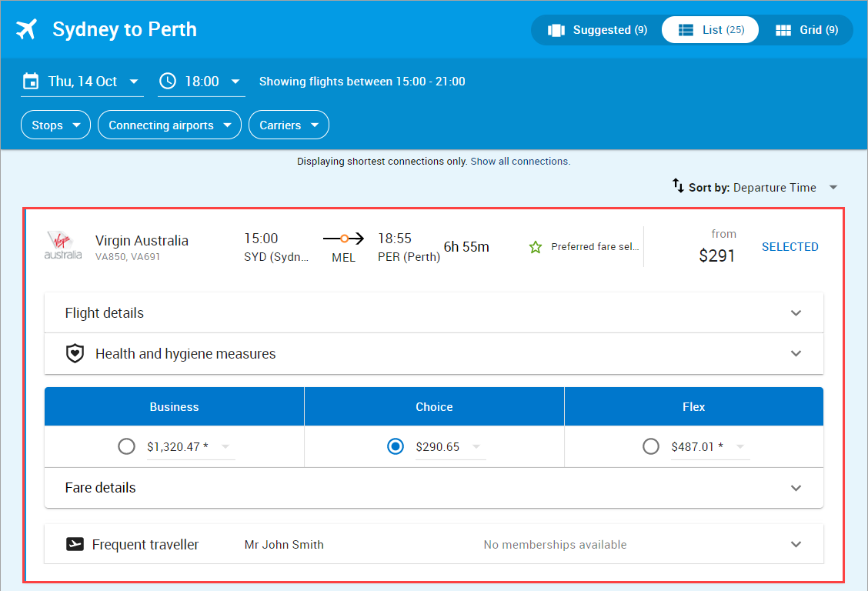Click the Frequent traveller plane icon
Viewport: 868px width, 591px height.
[75, 545]
